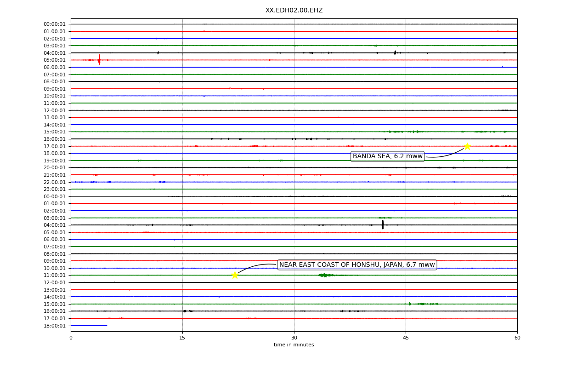This screenshot has width=588, height=368.
Task: Click the 18:00:01 label at the bottom
Action: point(55,326)
